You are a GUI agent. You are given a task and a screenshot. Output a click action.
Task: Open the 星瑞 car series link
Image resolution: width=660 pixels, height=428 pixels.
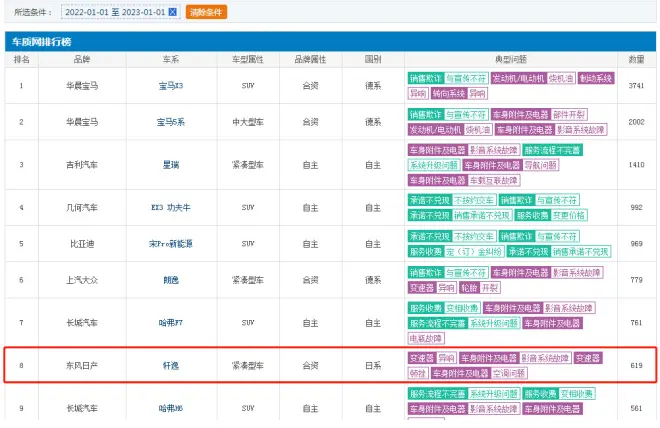tap(171, 165)
